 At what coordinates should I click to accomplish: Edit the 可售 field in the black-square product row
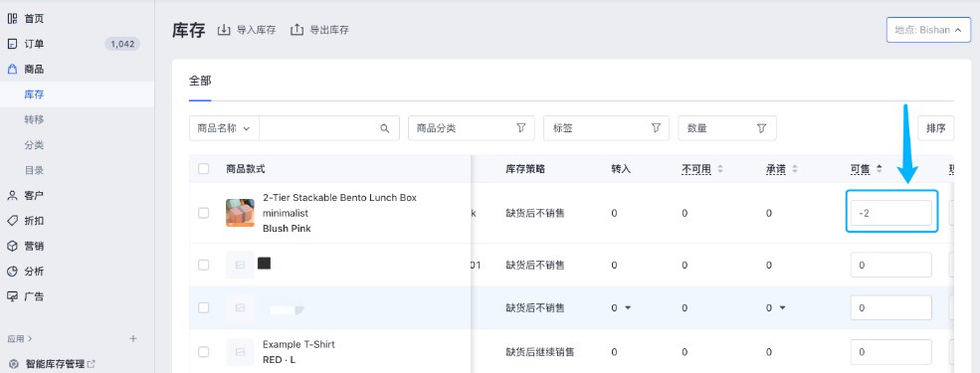[x=891, y=265]
